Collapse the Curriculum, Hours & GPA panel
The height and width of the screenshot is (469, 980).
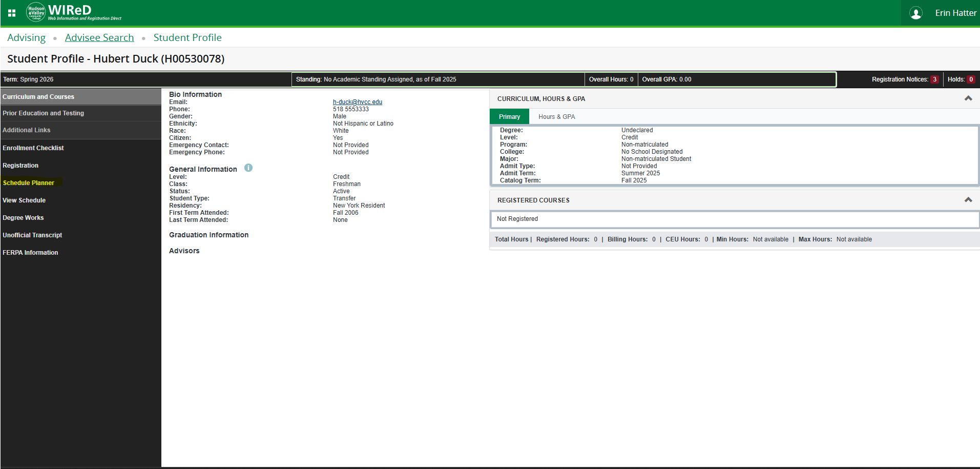[968, 98]
